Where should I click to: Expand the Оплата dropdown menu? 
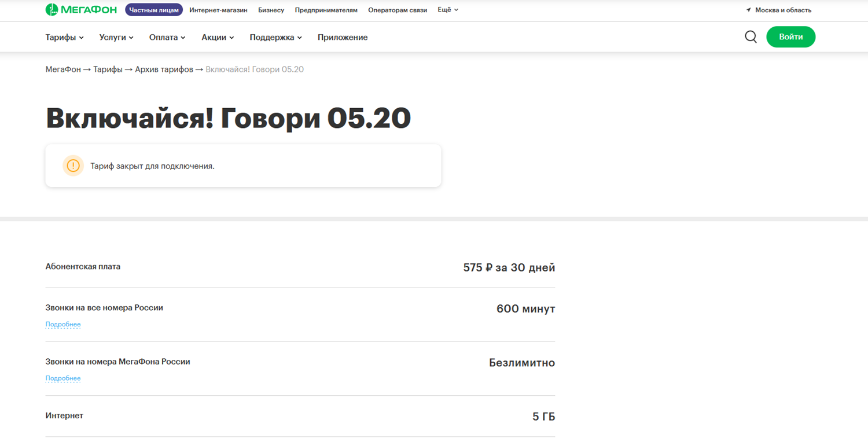[x=167, y=37]
